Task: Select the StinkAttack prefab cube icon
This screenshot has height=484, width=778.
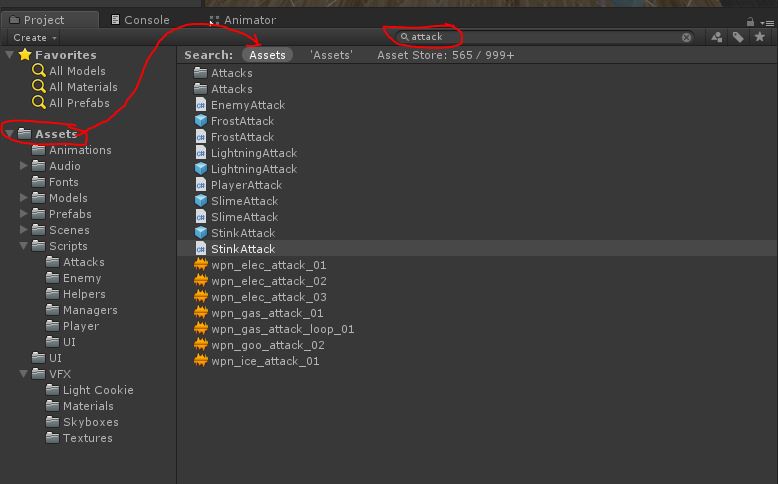Action: (200, 233)
